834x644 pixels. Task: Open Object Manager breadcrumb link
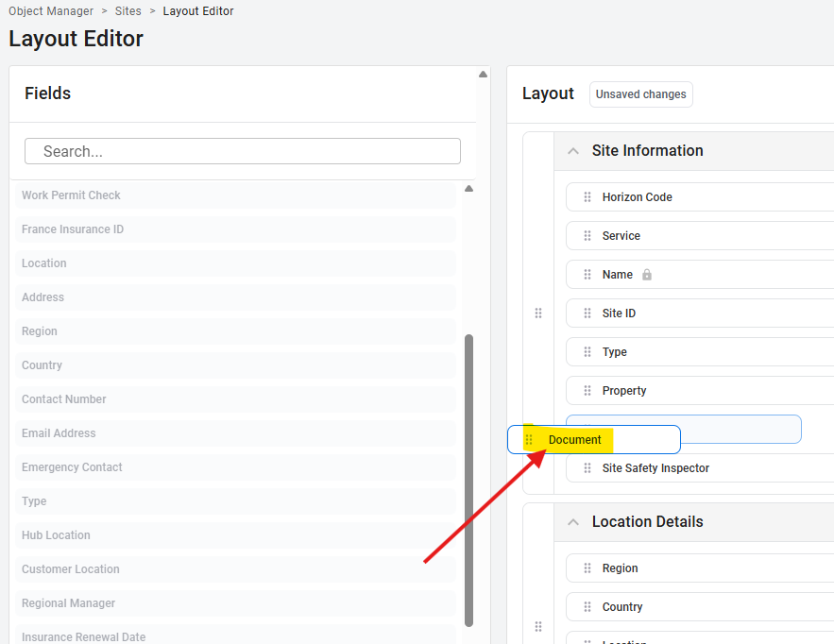tap(51, 11)
